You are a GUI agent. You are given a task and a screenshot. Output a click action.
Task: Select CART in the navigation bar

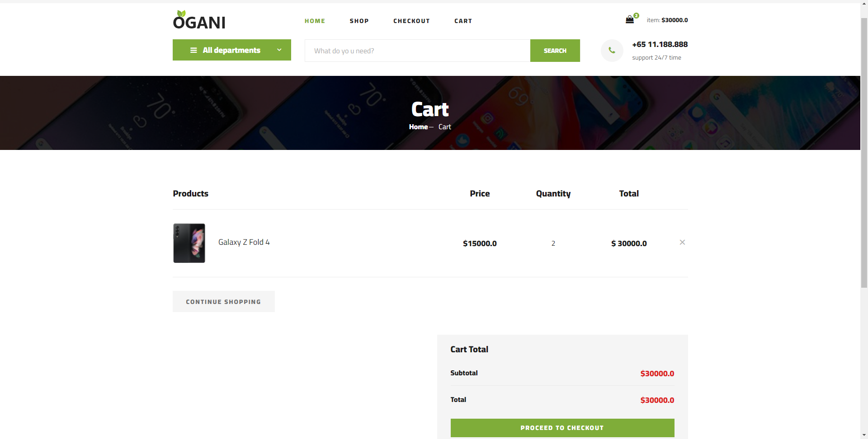(463, 21)
